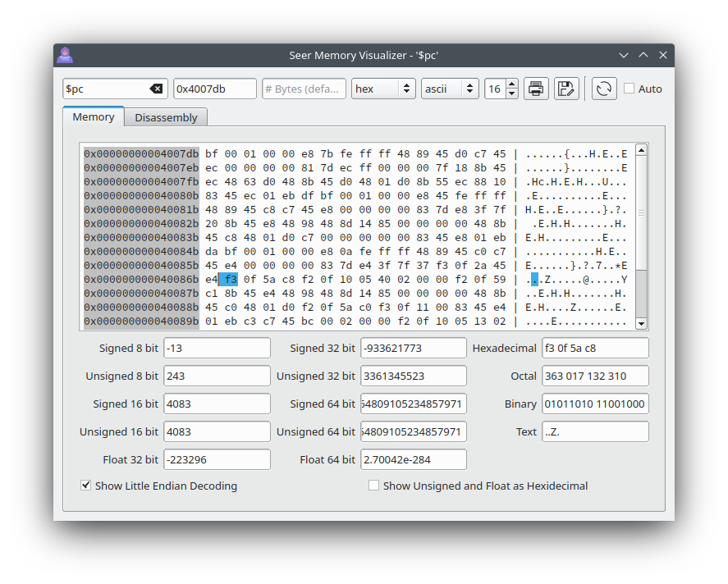The width and height of the screenshot is (728, 584).
Task: Click address 0x000000000040081b
Action: 141,209
